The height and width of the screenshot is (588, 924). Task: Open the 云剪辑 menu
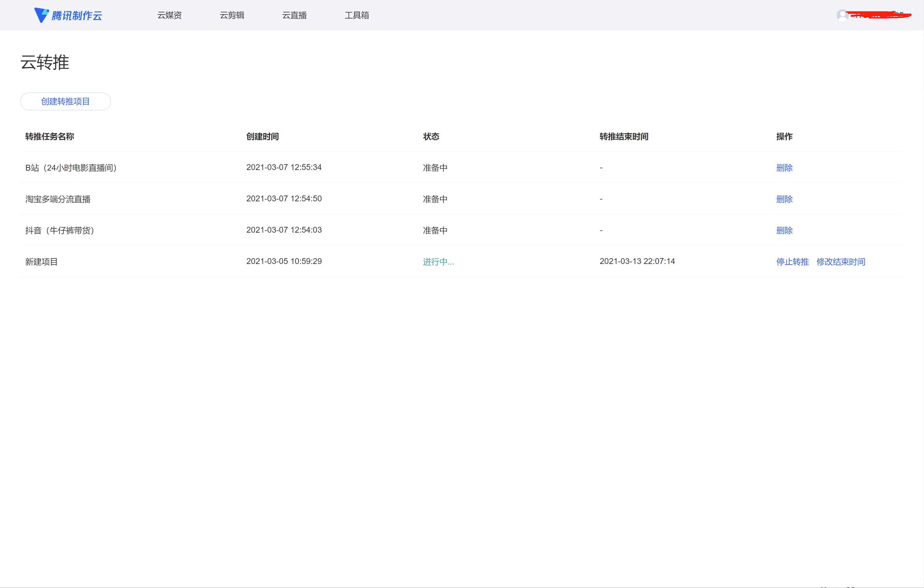pos(232,15)
